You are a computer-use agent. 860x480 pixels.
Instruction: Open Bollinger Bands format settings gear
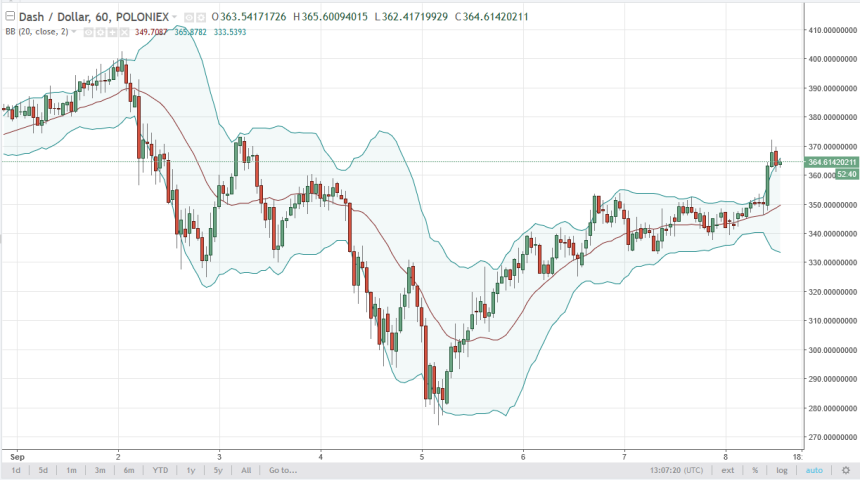[100, 33]
